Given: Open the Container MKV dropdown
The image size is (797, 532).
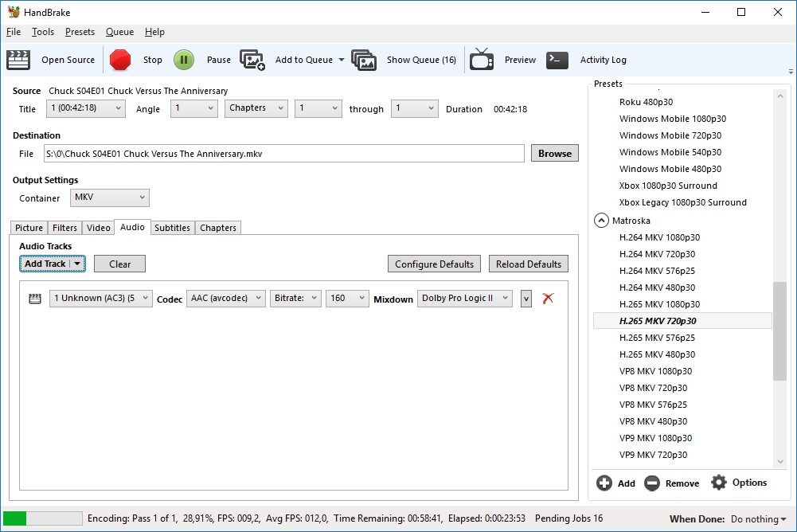Looking at the screenshot, I should (x=109, y=198).
